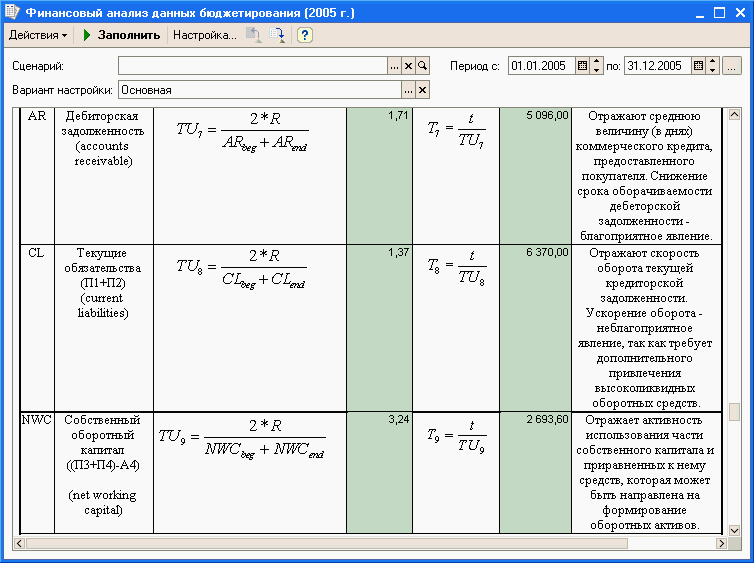
Task: Open Сценарий item via magnifier icon
Action: 422,66
